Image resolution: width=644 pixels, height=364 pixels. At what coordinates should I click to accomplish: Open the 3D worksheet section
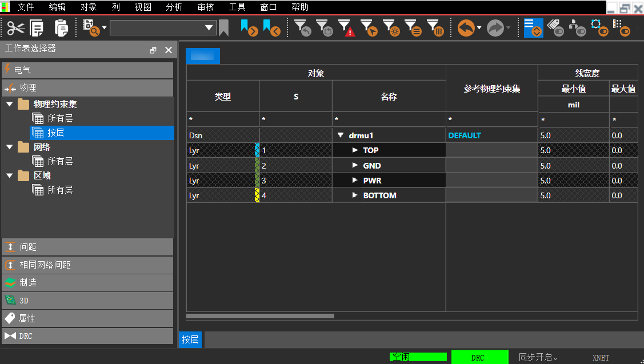click(x=87, y=301)
